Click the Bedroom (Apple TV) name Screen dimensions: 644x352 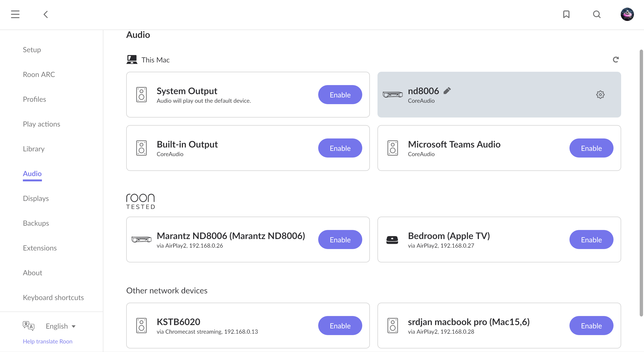pyautogui.click(x=449, y=236)
